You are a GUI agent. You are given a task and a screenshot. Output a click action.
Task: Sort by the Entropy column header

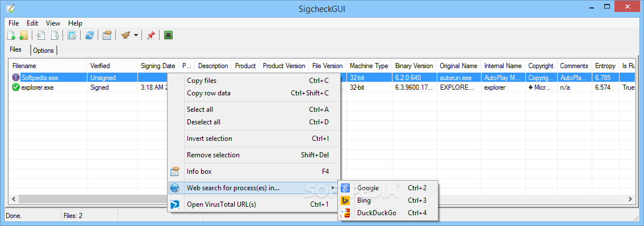coord(605,66)
